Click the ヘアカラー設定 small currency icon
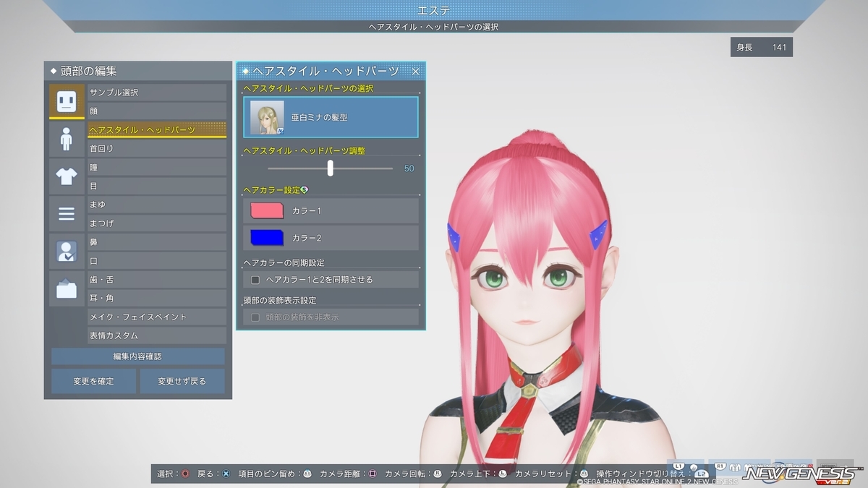The width and height of the screenshot is (868, 488). (x=305, y=190)
